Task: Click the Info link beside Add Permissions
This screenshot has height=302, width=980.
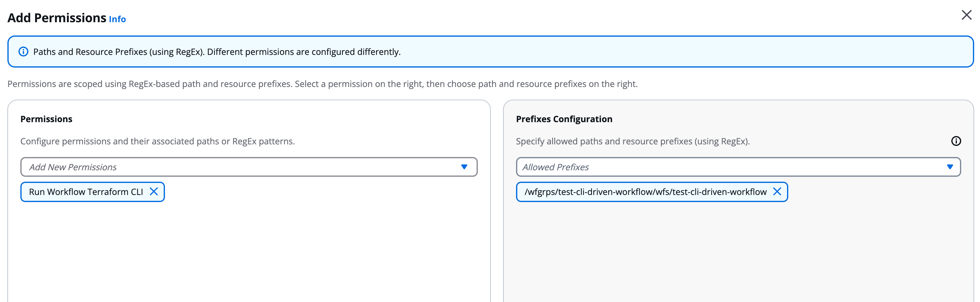Action: 117,19
